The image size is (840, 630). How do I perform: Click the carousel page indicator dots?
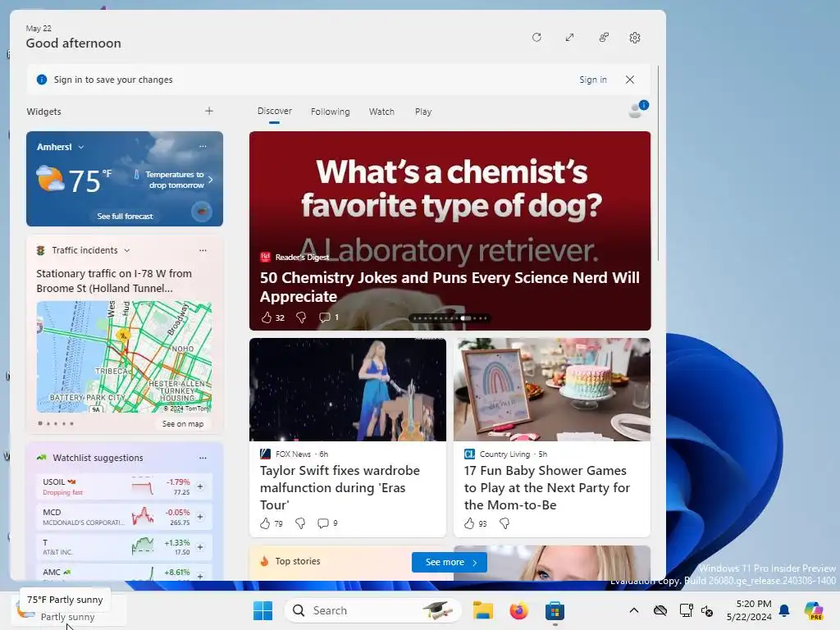tap(450, 318)
